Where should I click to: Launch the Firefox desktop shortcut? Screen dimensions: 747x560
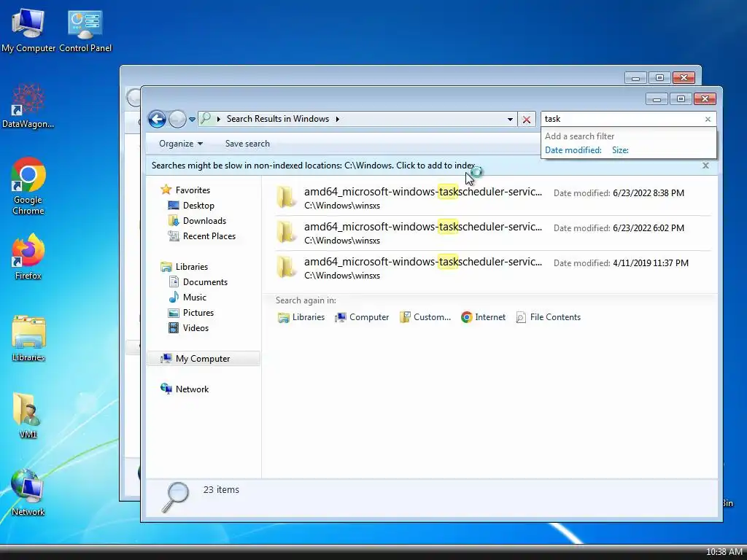pos(28,256)
